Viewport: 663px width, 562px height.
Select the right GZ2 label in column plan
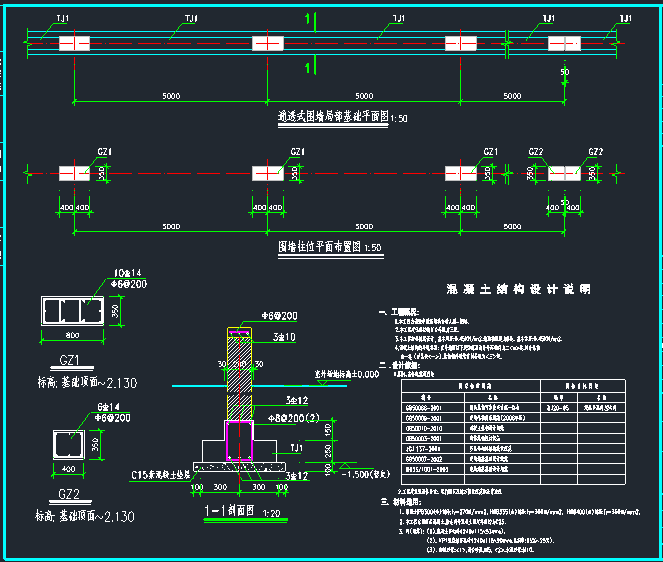pyautogui.click(x=596, y=152)
